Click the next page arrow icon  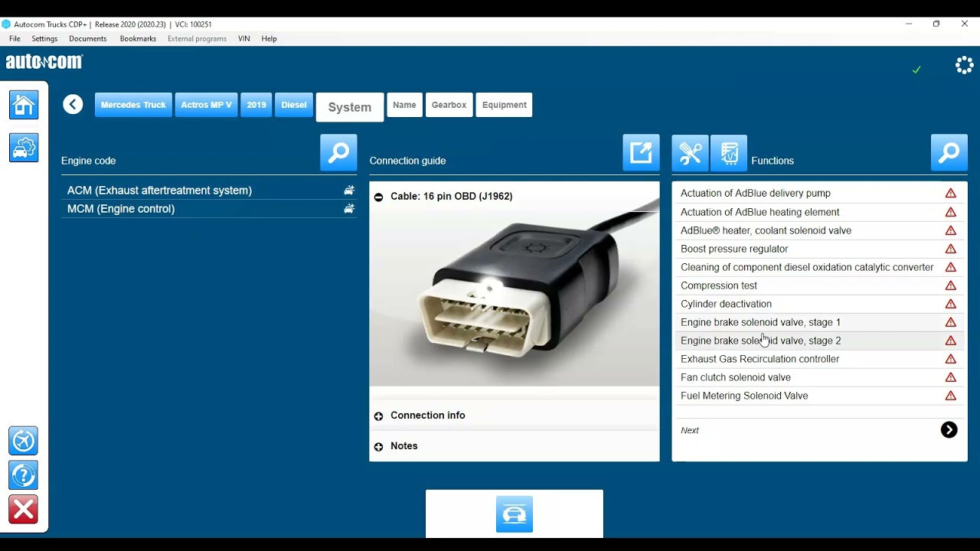pyautogui.click(x=949, y=430)
